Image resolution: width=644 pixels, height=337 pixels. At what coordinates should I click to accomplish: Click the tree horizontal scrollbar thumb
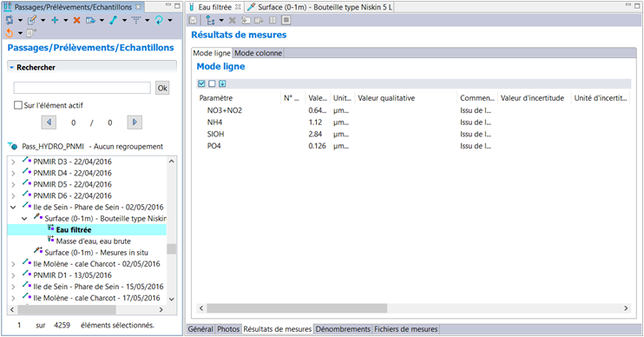coord(67,309)
